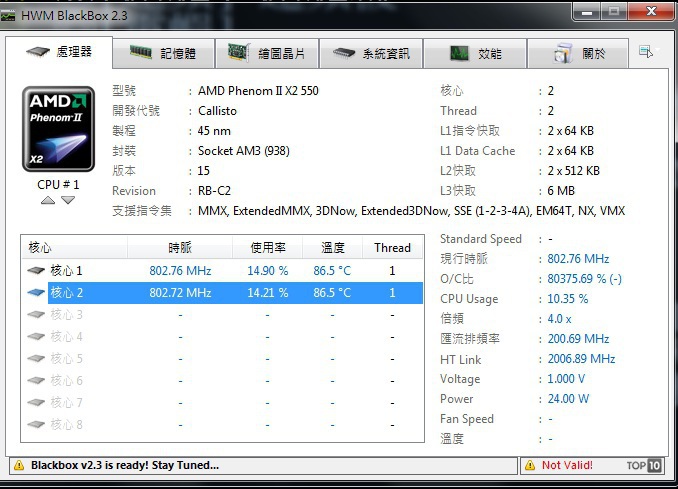
Task: Click the Socket AM3 (938) value
Action: [x=244, y=151]
